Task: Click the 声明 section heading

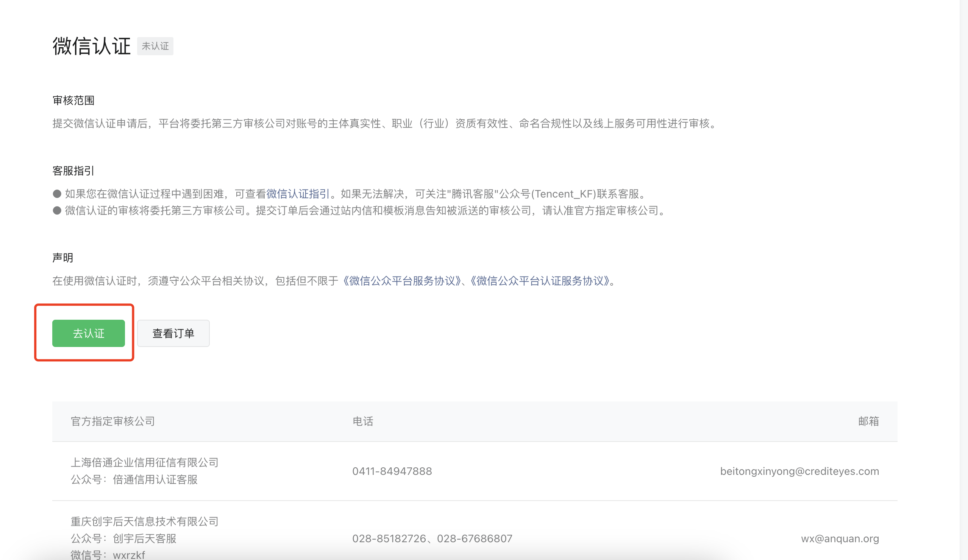Action: [x=62, y=258]
